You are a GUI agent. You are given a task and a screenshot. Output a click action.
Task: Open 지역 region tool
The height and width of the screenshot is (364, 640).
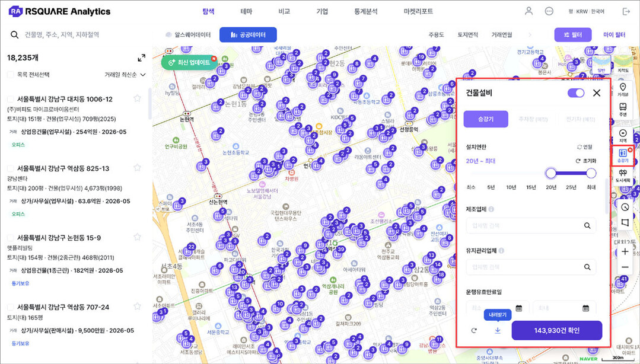[x=623, y=136]
